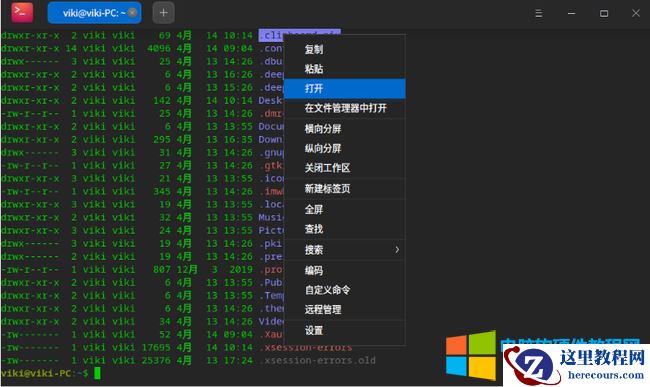
Task: Open the hamburger main menu
Action: (x=538, y=13)
